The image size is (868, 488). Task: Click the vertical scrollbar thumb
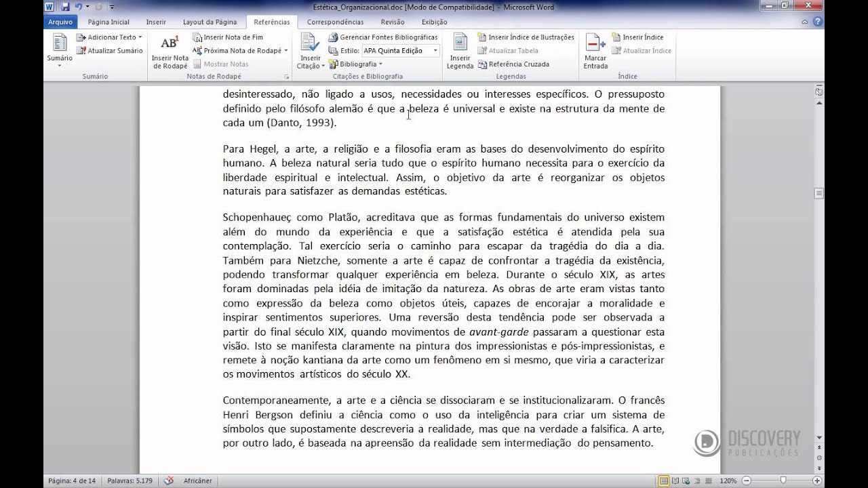point(819,193)
